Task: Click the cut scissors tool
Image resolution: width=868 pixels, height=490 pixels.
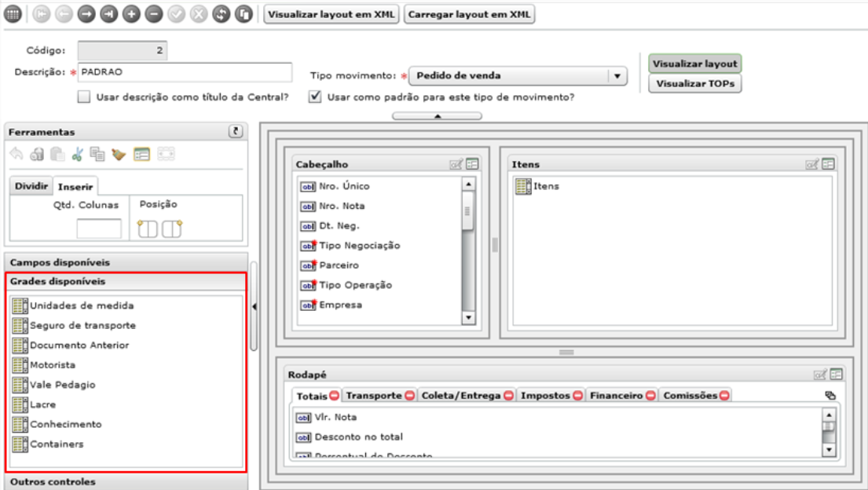Action: [x=78, y=155]
